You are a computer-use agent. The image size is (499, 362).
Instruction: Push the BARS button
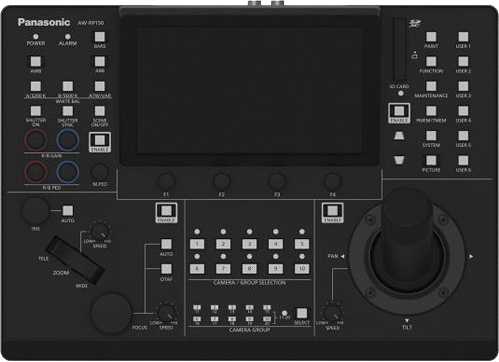99,37
